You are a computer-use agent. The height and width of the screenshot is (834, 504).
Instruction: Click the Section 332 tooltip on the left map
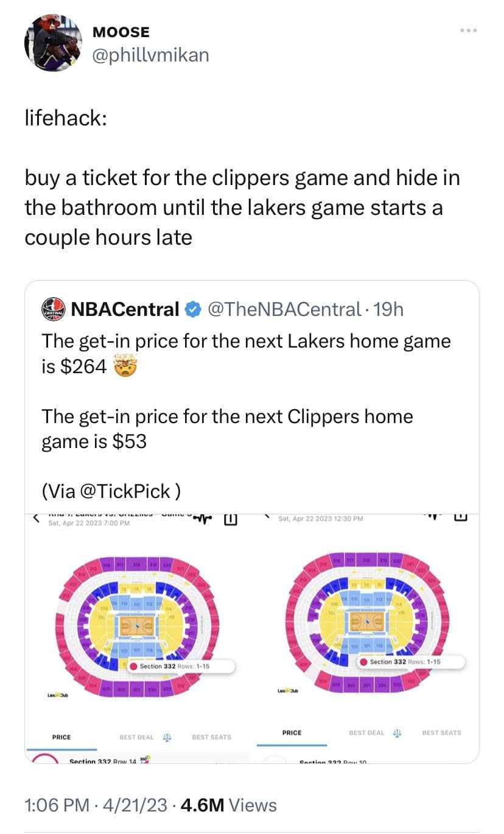point(180,666)
